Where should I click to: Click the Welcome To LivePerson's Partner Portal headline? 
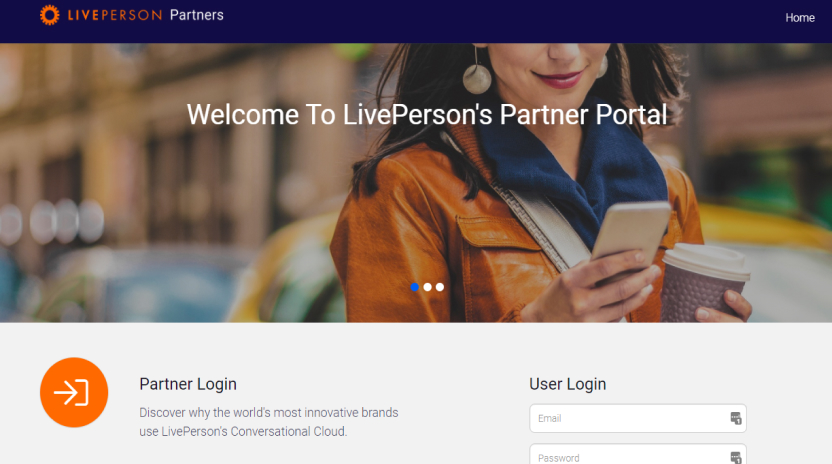[x=427, y=115]
